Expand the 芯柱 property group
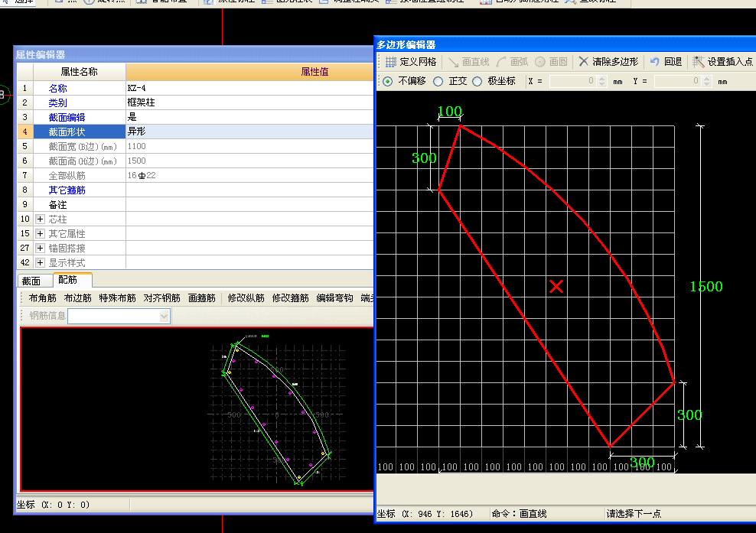Image resolution: width=756 pixels, height=533 pixels. coord(40,219)
